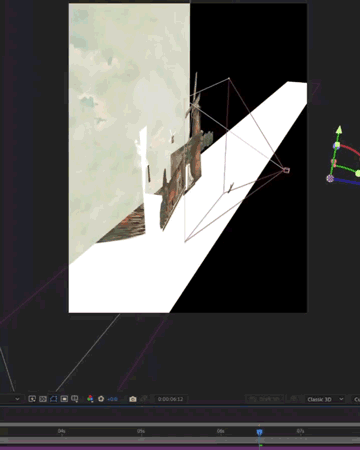The width and height of the screenshot is (360, 450).
Task: Click the camera point of interest handle
Action: point(286,170)
